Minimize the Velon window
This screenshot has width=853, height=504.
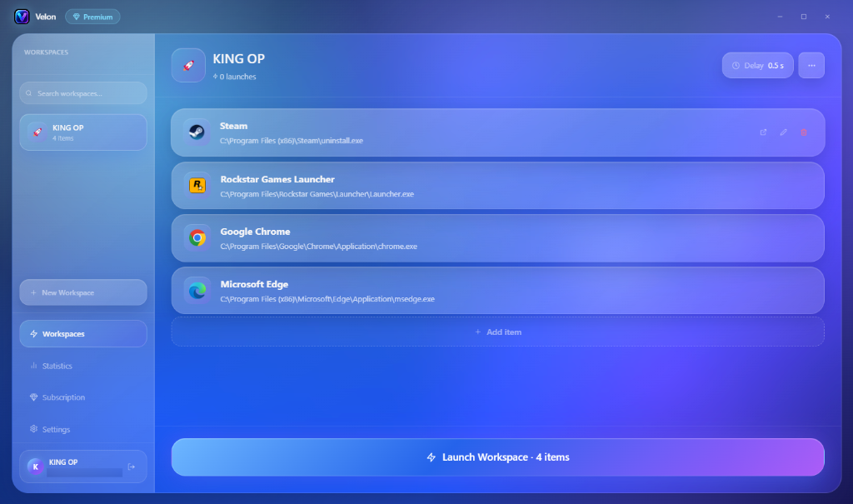780,17
